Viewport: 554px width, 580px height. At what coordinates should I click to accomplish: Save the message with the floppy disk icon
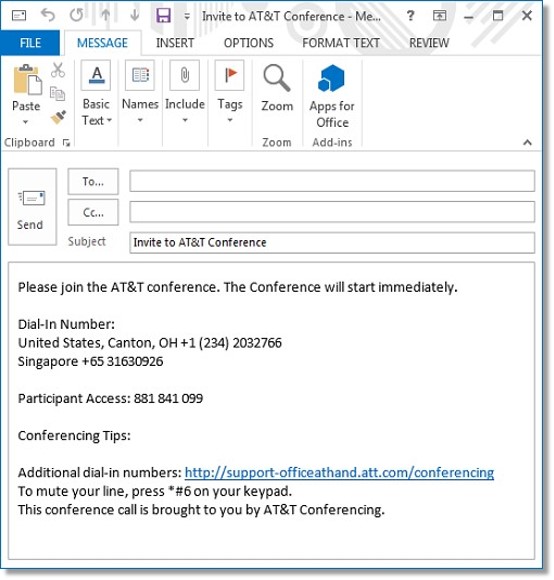click(x=163, y=16)
